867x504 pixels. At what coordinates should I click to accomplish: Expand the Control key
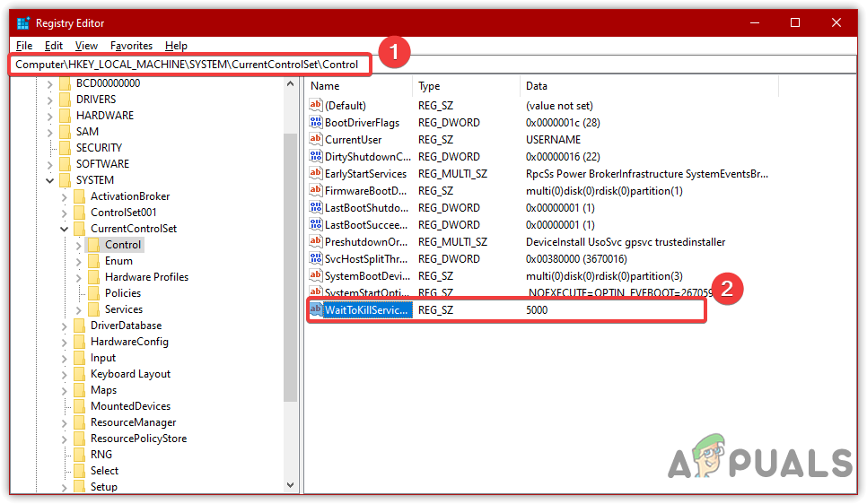(78, 246)
